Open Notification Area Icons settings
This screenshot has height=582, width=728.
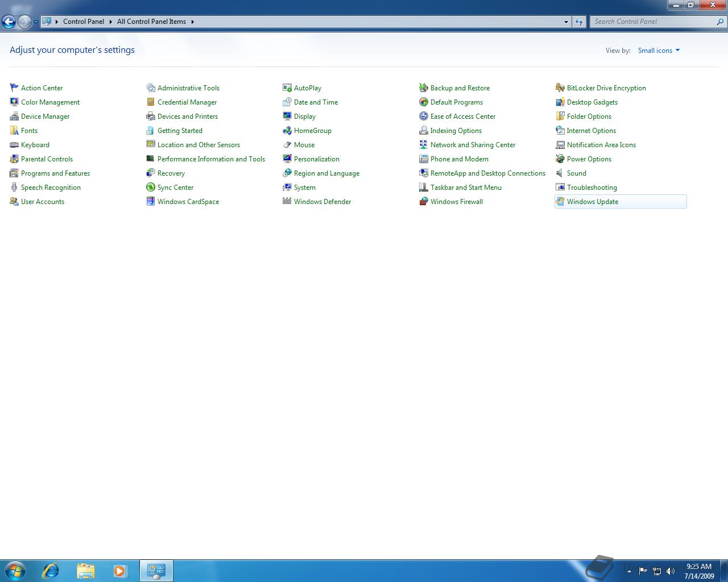pyautogui.click(x=601, y=144)
